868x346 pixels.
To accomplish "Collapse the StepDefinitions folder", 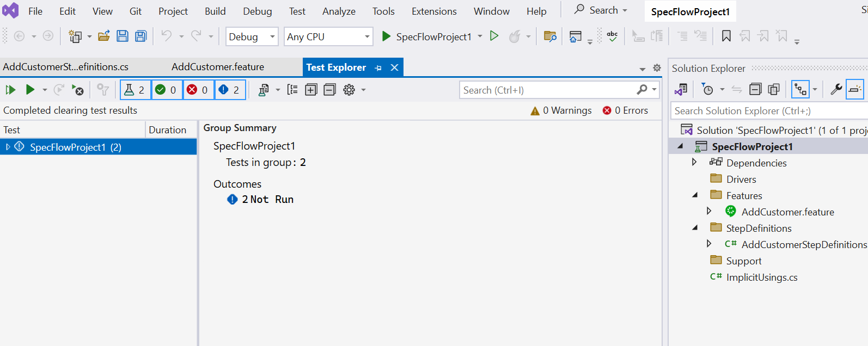I will (x=695, y=227).
